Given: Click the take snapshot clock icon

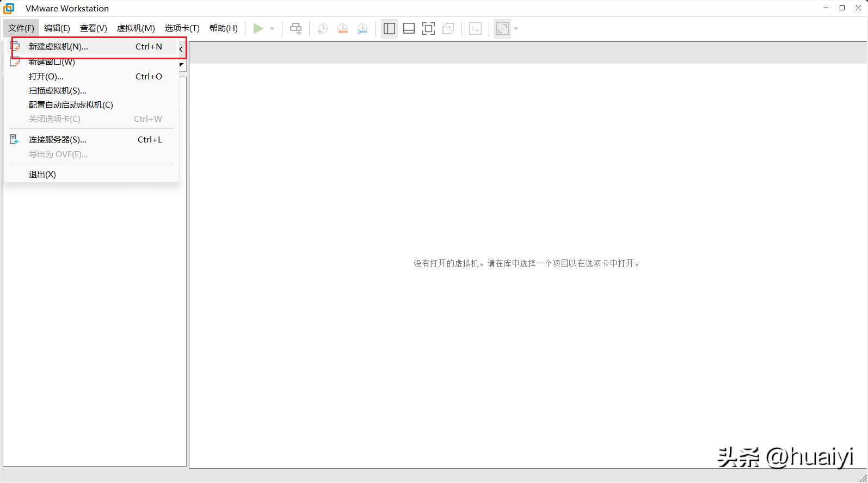Looking at the screenshot, I should tap(323, 28).
